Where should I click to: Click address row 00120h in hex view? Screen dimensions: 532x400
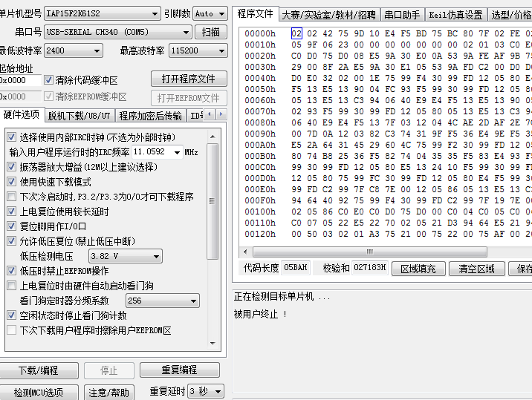tap(260, 234)
